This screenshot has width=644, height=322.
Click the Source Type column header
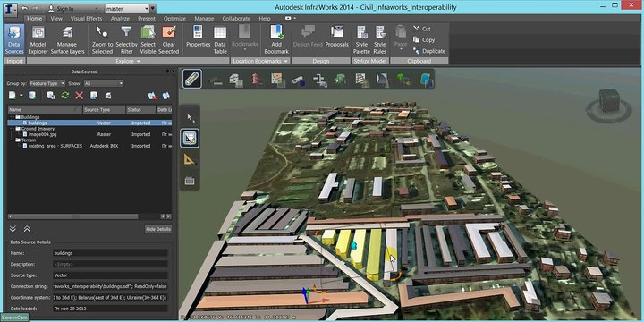(x=104, y=110)
